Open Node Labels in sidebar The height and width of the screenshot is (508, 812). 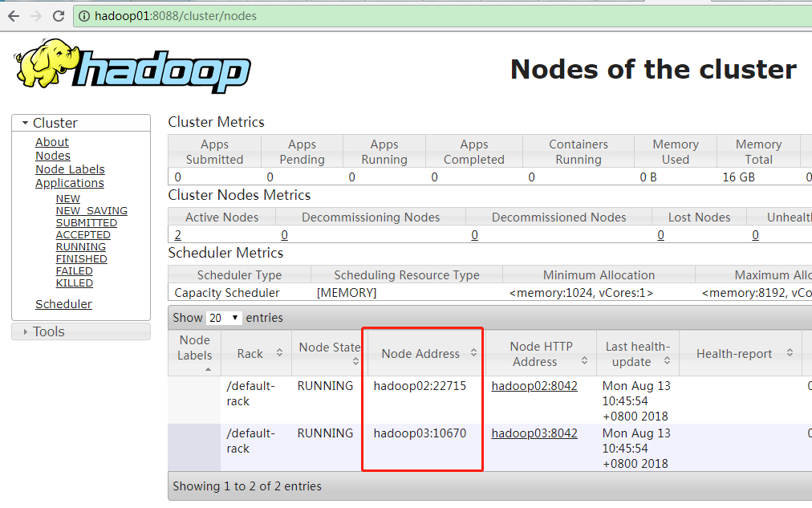(70, 169)
